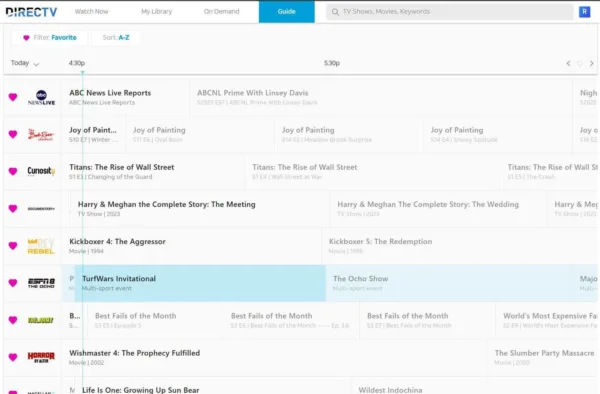Select Joy of Painting S14 E4 episode

497,134
